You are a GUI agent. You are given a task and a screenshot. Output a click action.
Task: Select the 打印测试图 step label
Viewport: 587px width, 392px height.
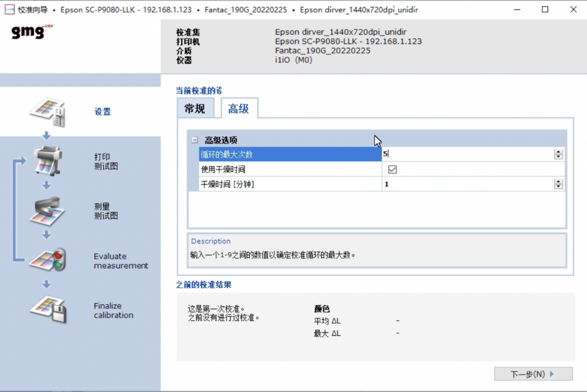[105, 162]
